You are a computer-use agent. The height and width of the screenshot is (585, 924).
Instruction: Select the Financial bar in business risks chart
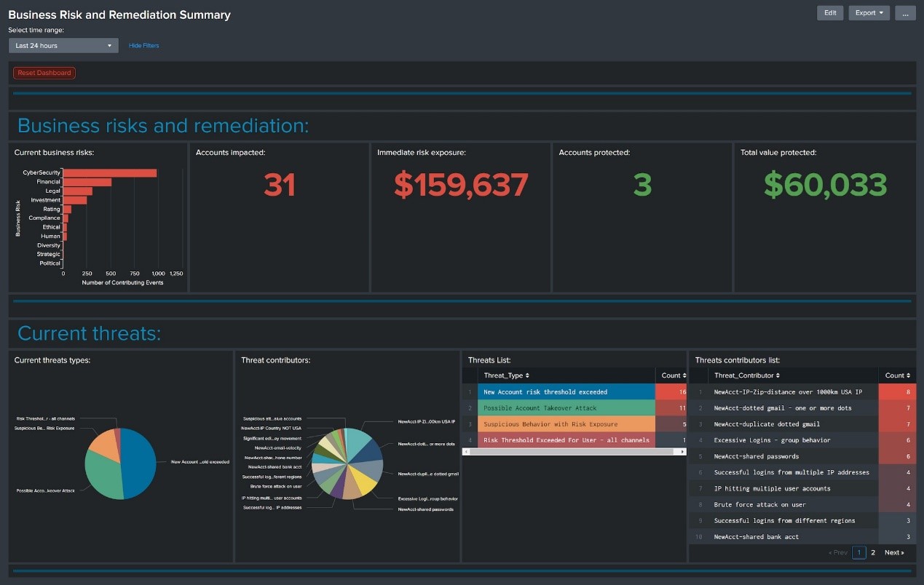tap(87, 182)
